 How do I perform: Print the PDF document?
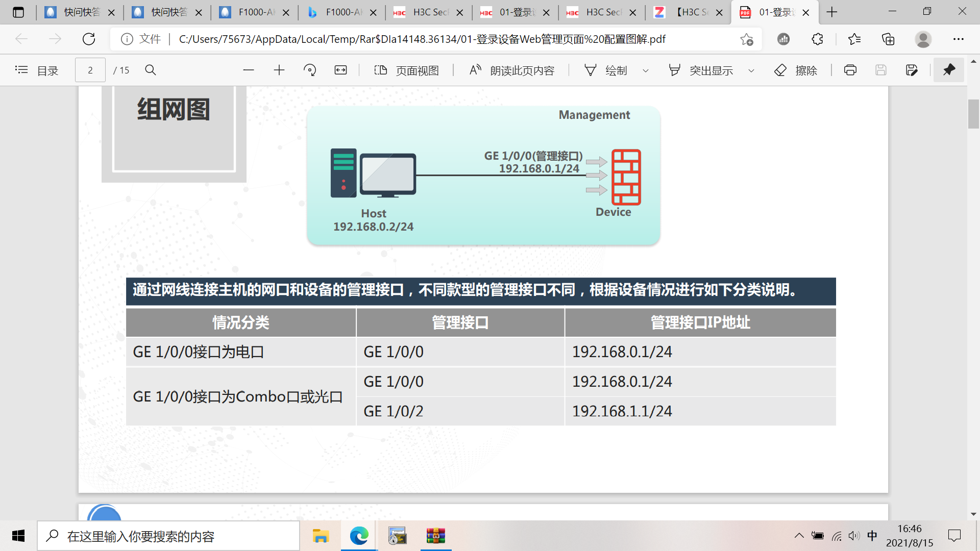pos(850,70)
